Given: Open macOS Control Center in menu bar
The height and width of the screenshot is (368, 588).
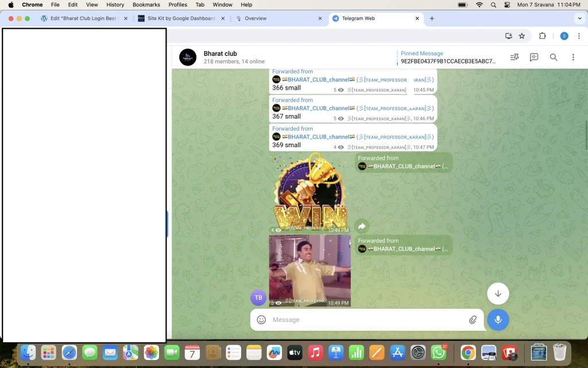Looking at the screenshot, I should click(507, 5).
